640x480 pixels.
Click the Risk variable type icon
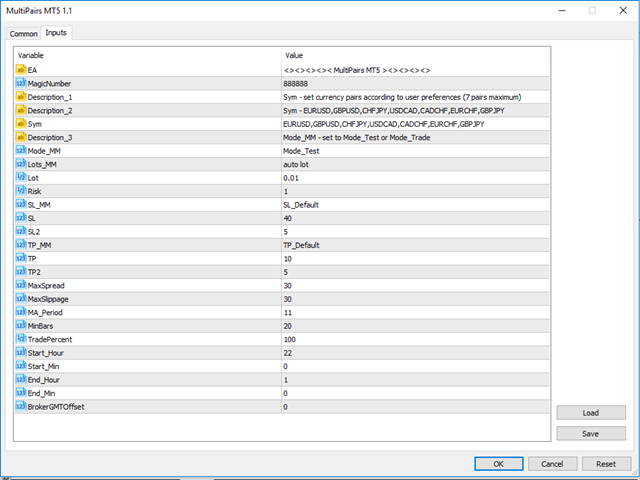coord(20,190)
